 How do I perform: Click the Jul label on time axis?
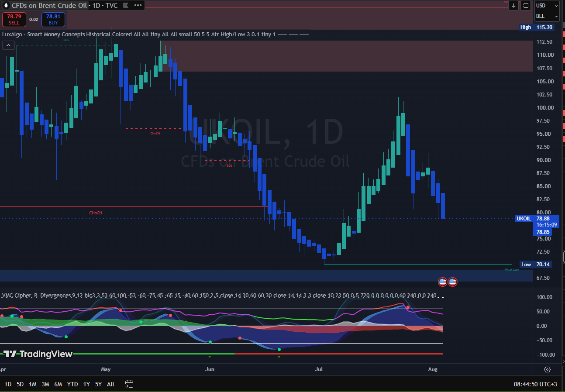click(x=319, y=369)
